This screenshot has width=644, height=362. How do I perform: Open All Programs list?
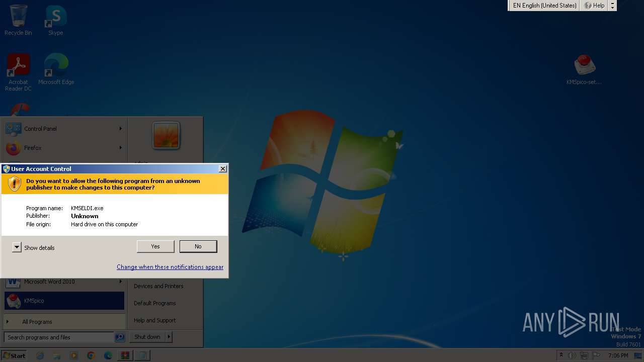pos(64,322)
